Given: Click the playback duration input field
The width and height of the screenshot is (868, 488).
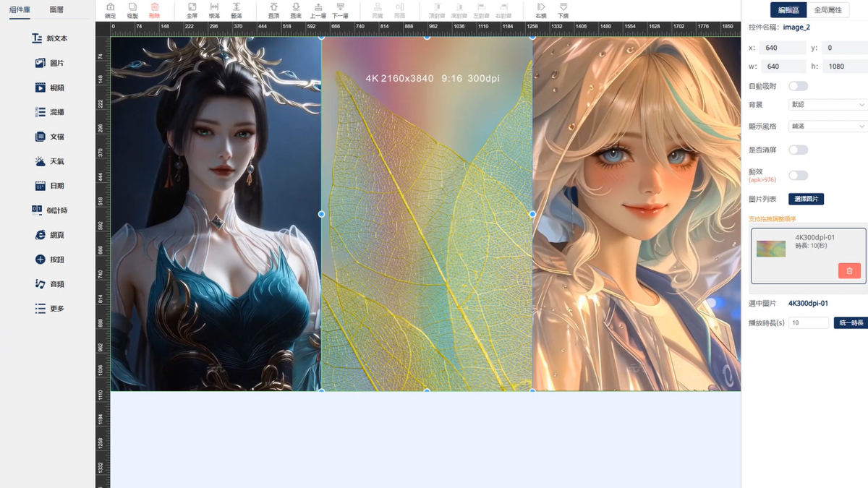Looking at the screenshot, I should coord(808,322).
